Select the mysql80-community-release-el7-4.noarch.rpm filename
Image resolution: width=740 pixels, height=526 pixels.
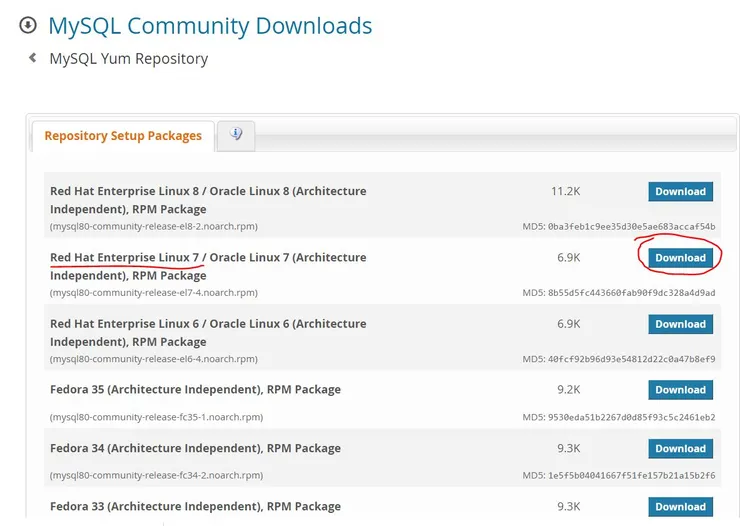(x=154, y=293)
